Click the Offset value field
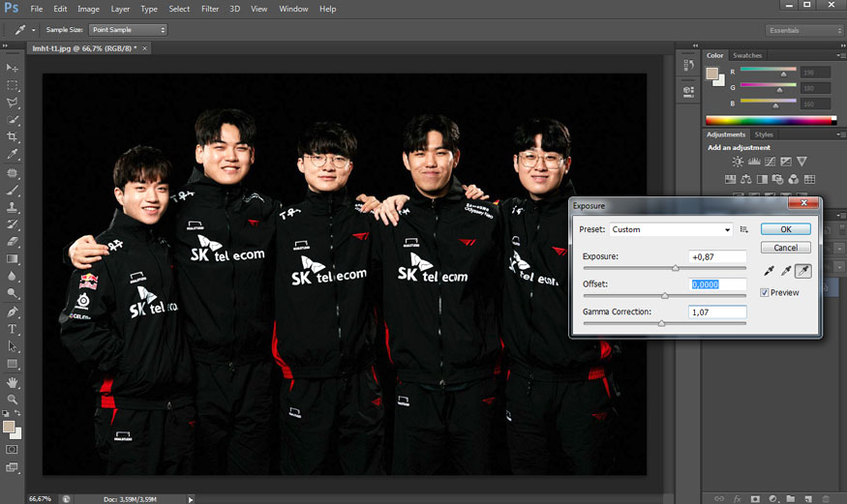Screen dimensions: 847x504 (717, 284)
